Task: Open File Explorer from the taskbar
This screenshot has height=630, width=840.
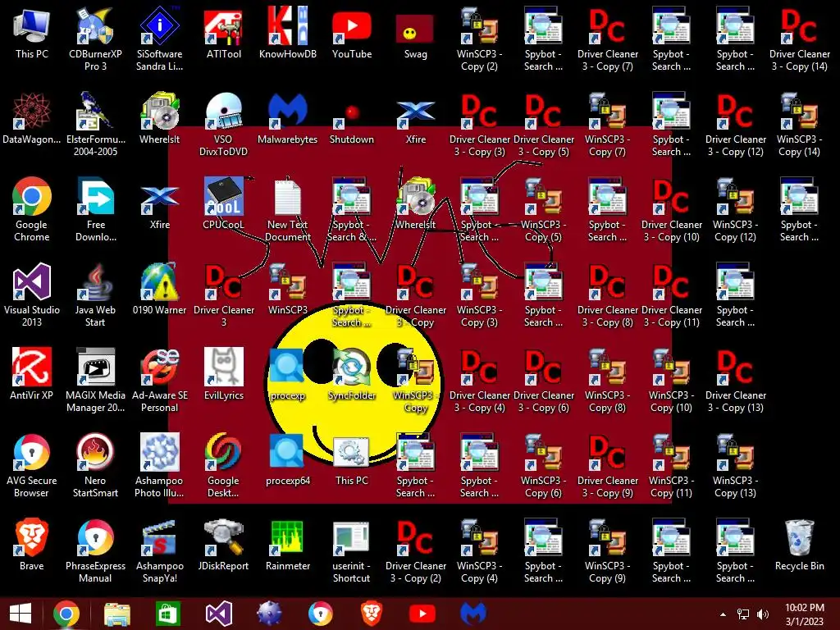Action: [x=116, y=614]
